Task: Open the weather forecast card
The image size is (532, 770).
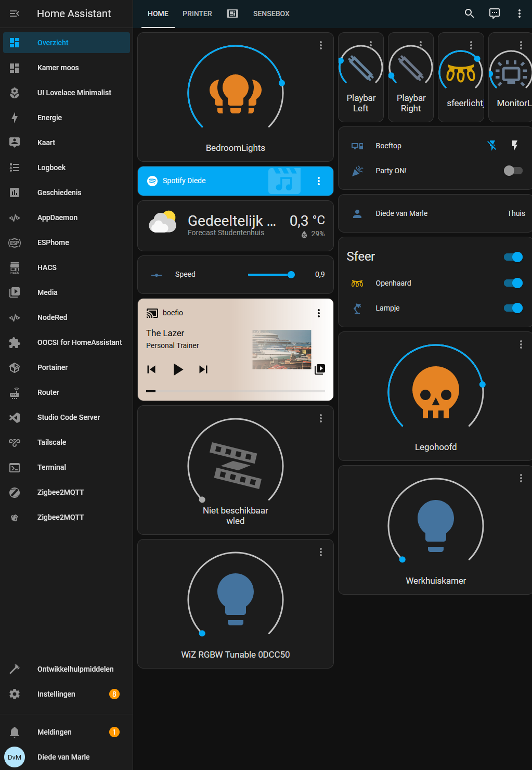Action: [236, 226]
